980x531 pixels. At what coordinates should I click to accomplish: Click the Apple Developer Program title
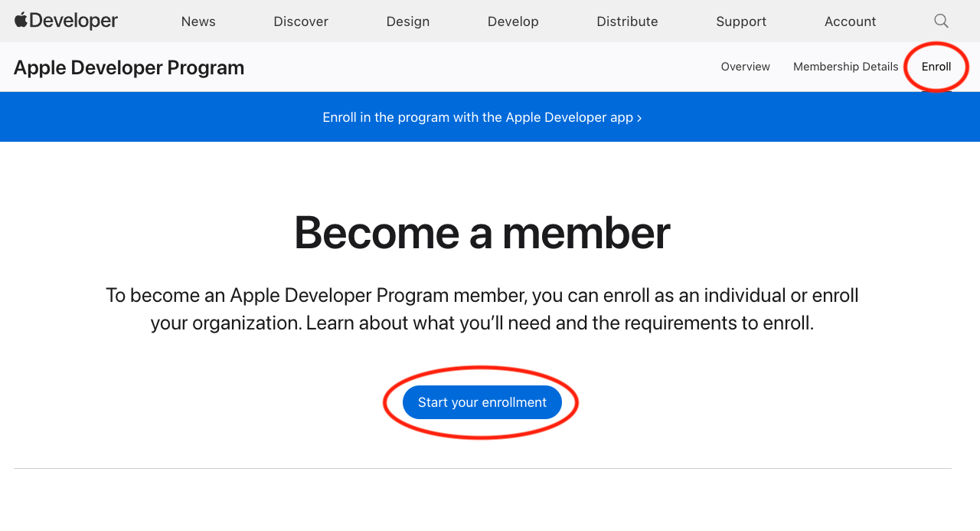(129, 67)
